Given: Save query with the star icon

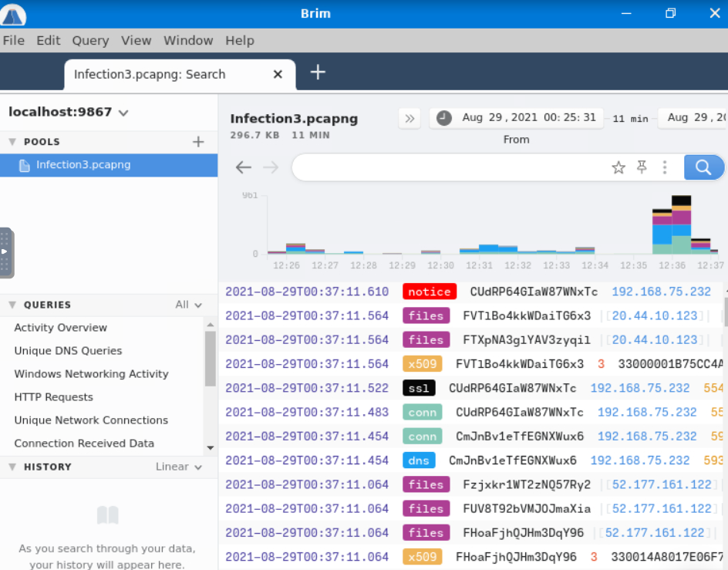Looking at the screenshot, I should [x=618, y=167].
